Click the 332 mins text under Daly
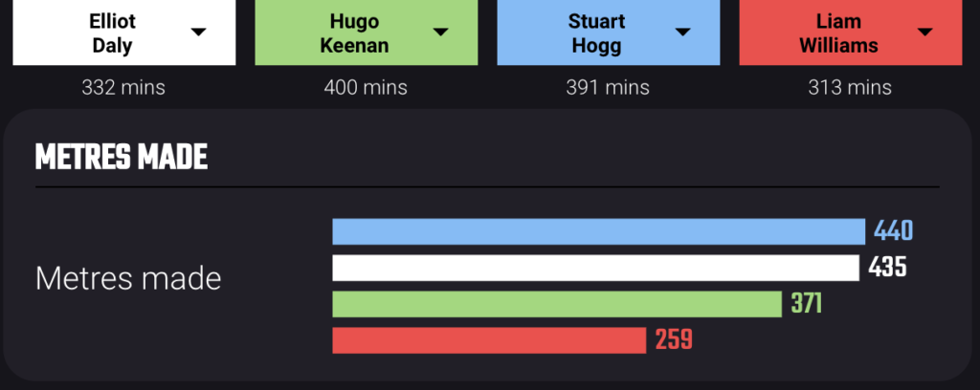 point(123,87)
